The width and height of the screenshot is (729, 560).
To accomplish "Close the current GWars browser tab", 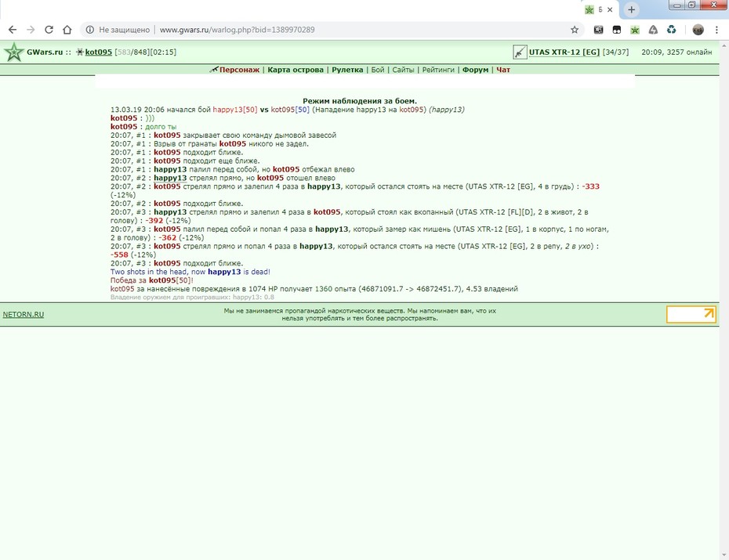I will [610, 9].
